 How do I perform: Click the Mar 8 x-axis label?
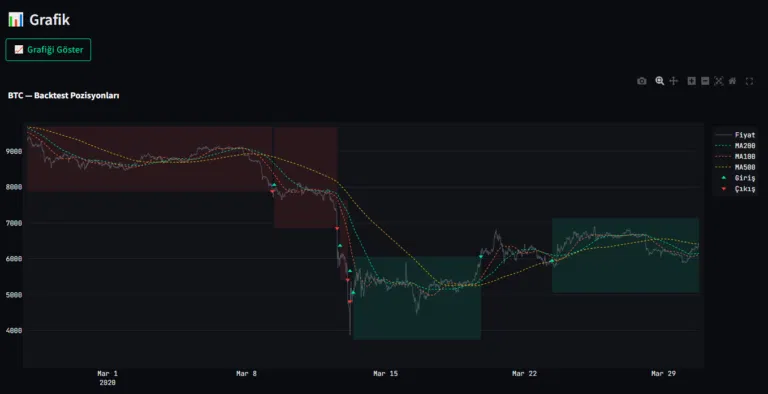(x=246, y=373)
